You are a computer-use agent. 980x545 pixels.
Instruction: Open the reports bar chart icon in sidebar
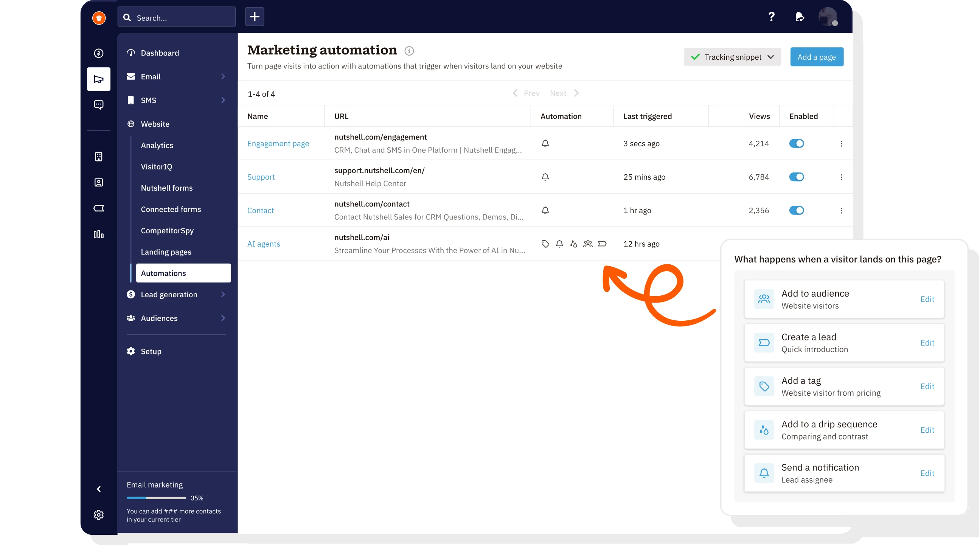(99, 234)
